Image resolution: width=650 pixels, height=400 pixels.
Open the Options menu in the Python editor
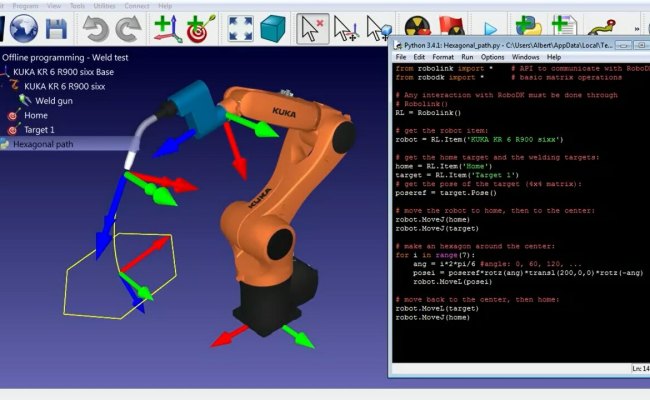pyautogui.click(x=492, y=57)
